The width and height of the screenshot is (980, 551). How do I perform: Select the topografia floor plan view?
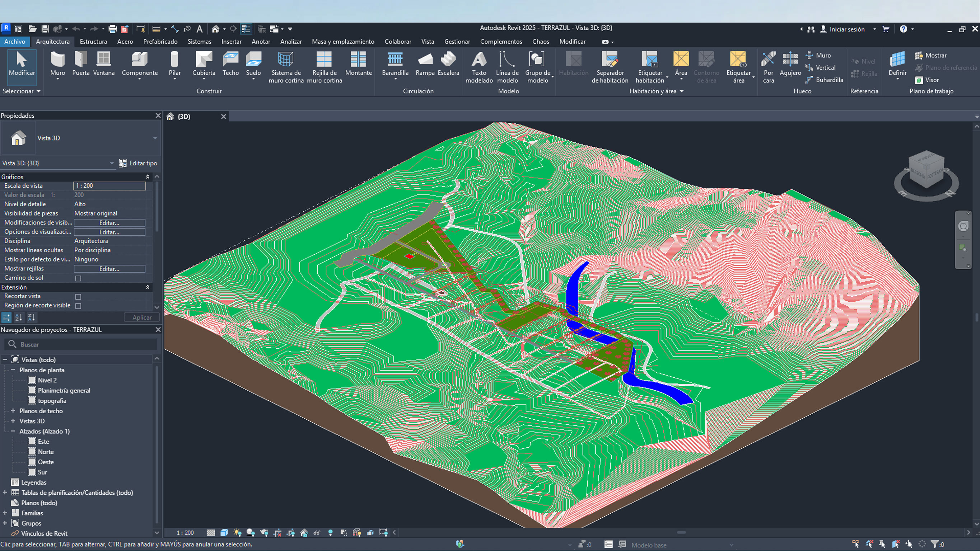52,400
